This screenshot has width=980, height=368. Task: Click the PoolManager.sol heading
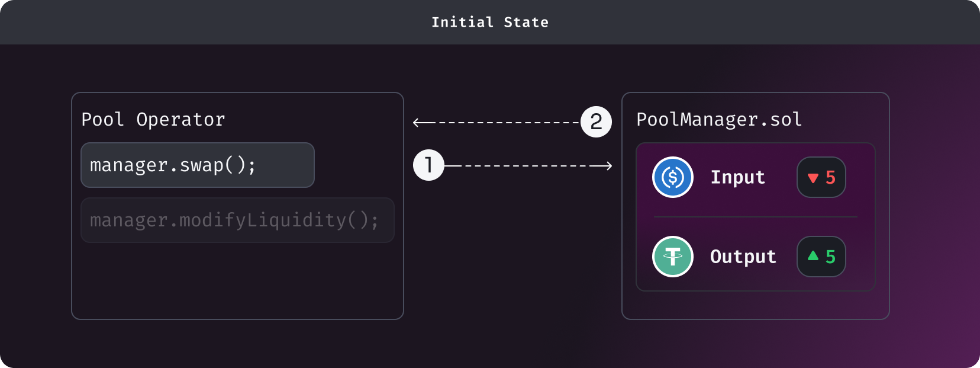pos(719,120)
